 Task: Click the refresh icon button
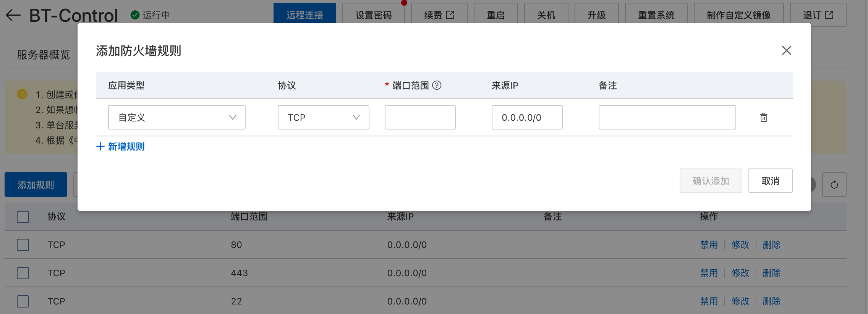point(834,185)
